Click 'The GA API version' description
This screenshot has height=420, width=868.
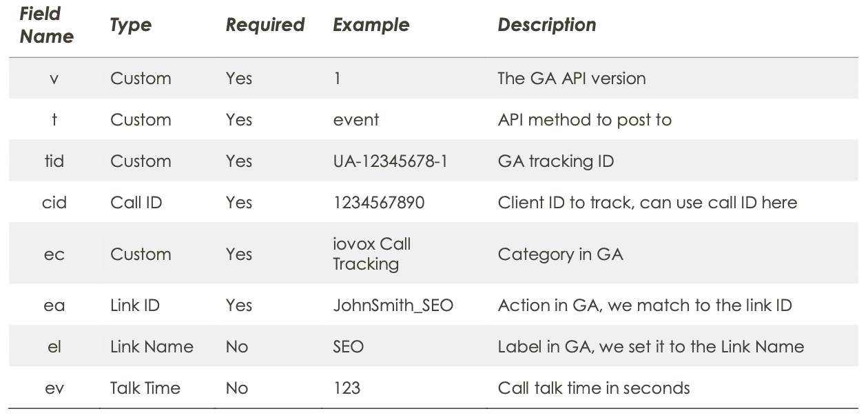(x=571, y=79)
